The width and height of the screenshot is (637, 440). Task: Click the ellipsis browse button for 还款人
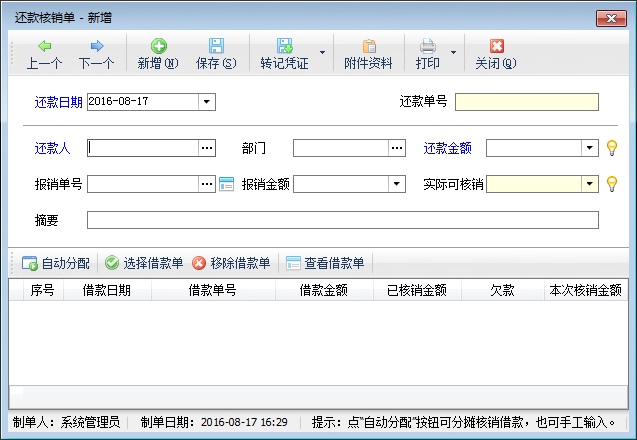pos(207,148)
